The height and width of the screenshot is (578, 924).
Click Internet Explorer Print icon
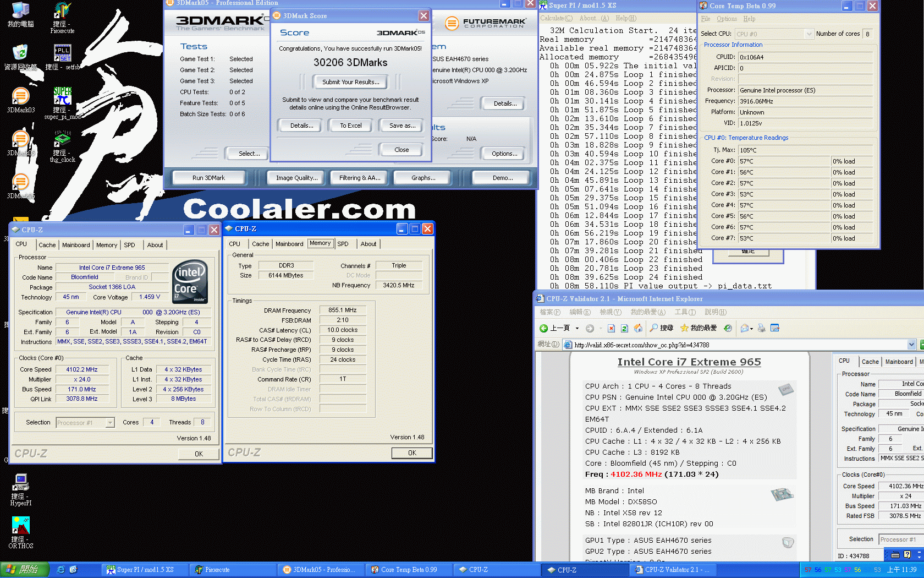(x=761, y=328)
